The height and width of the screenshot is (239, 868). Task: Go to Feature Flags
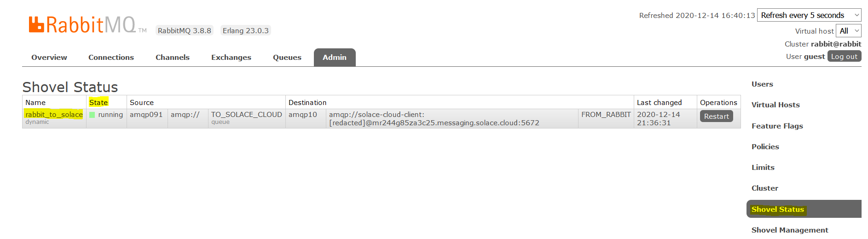777,126
